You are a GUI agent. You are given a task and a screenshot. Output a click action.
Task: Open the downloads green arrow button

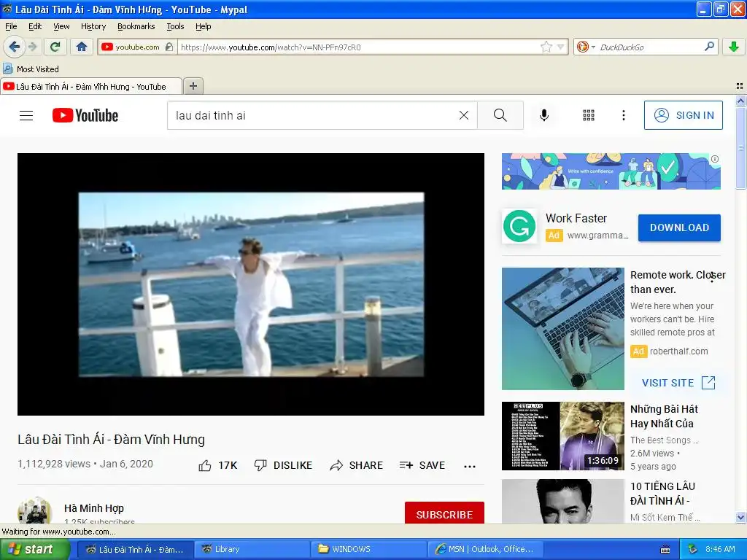click(734, 47)
